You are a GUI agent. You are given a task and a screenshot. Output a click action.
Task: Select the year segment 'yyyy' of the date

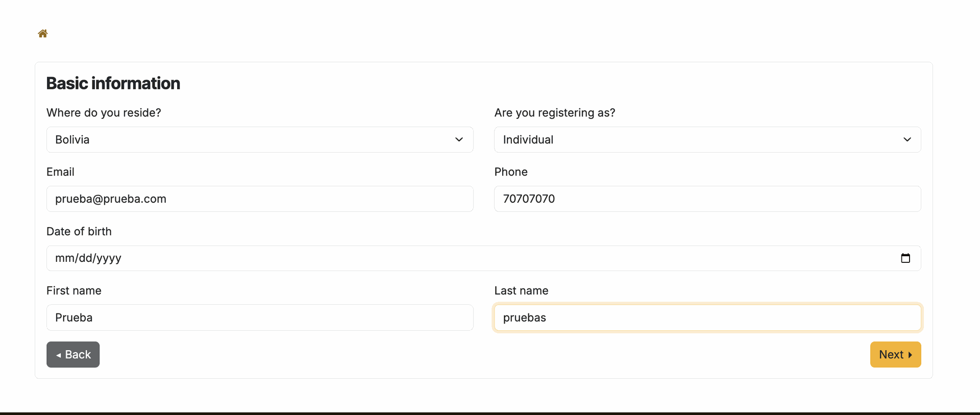coord(109,258)
